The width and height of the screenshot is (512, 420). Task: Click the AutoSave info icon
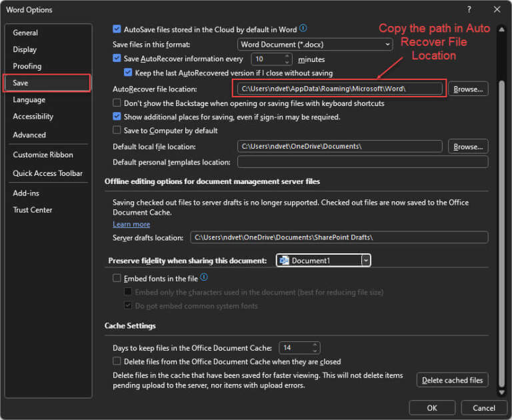[303, 29]
